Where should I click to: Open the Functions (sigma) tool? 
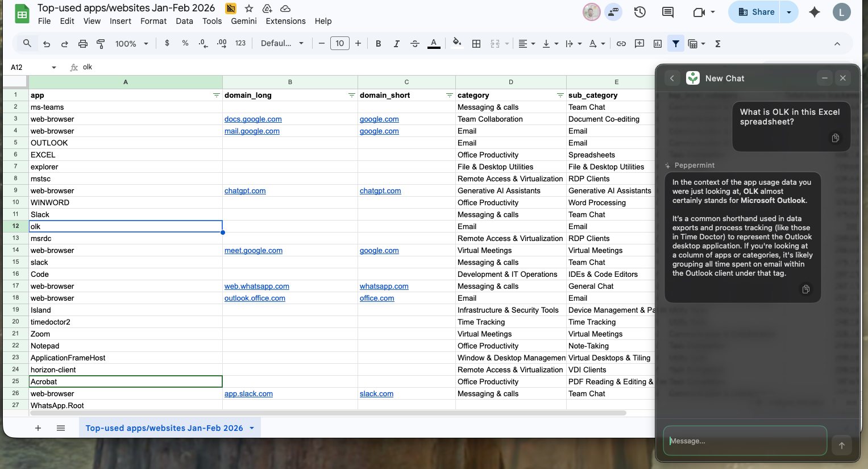(717, 43)
